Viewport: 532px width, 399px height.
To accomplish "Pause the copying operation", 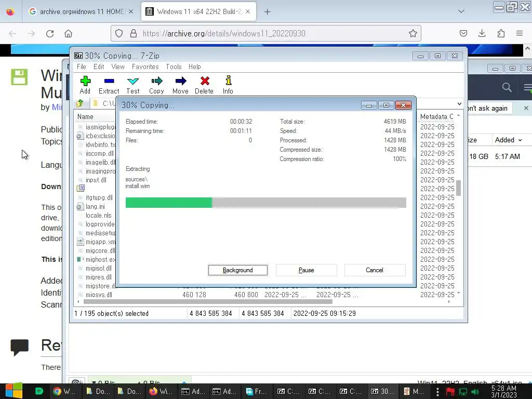I will click(307, 270).
